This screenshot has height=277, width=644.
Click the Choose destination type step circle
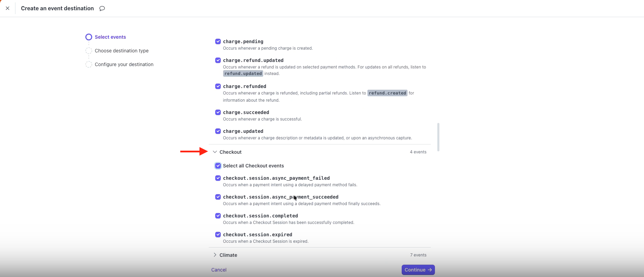(x=89, y=51)
